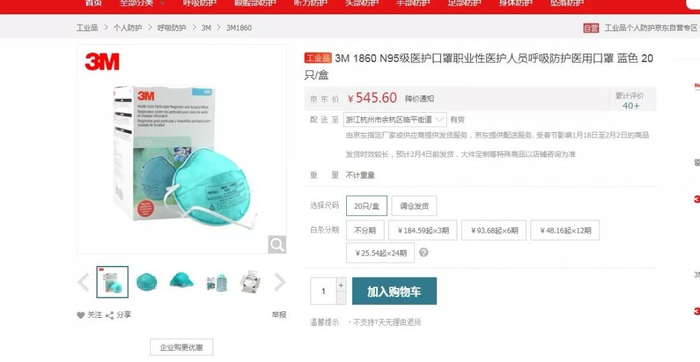
Task: Click the installment help question mark icon
Action: point(424,253)
